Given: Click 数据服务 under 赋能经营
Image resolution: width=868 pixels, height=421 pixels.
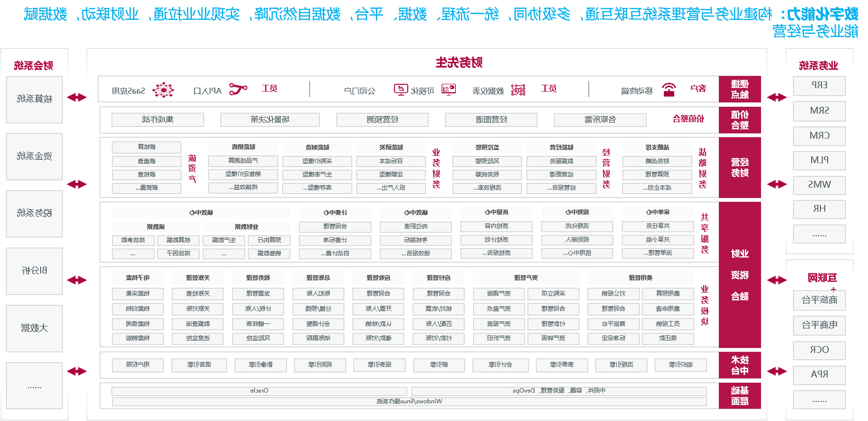Looking at the screenshot, I should [562, 161].
